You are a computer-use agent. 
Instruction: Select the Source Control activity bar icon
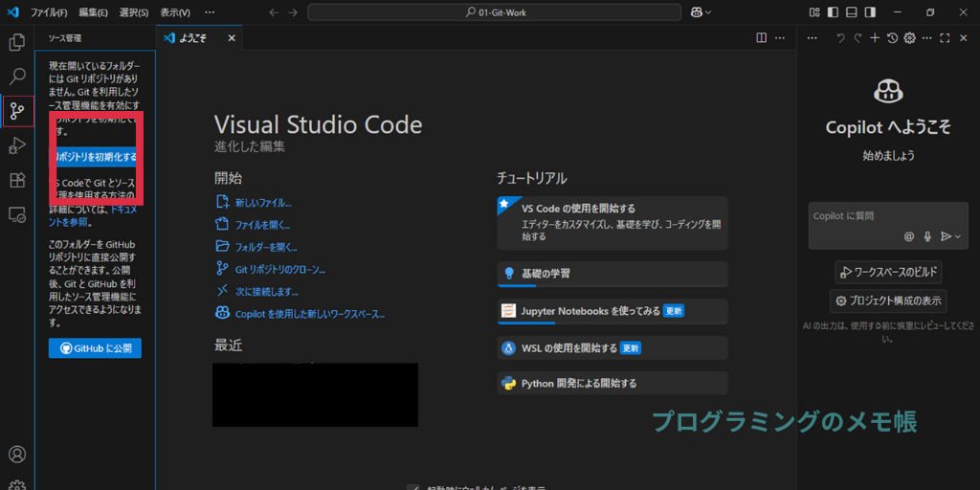tap(17, 112)
